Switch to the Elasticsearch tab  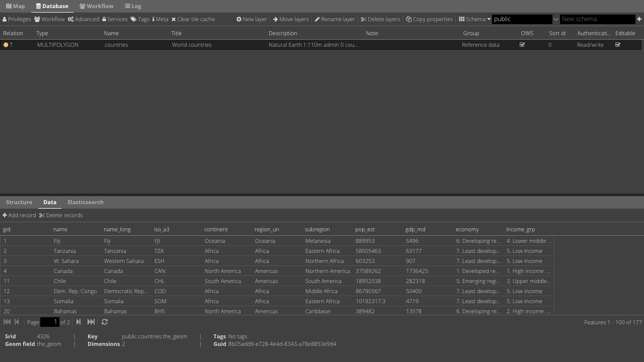[86, 202]
